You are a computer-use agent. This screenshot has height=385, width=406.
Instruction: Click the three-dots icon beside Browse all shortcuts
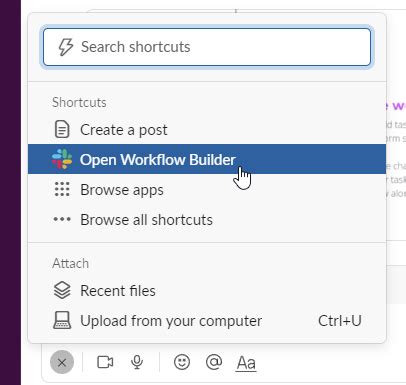coord(62,219)
